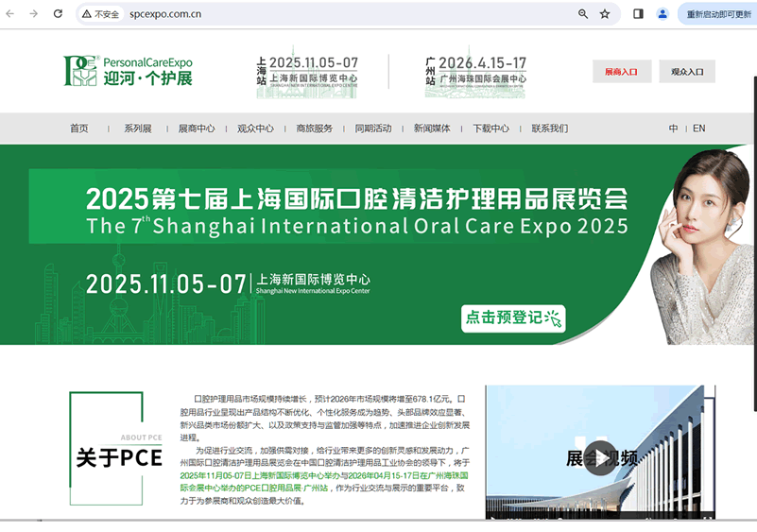This screenshot has height=532, width=757.
Task: Bookmark this page with the star icon
Action: [605, 14]
